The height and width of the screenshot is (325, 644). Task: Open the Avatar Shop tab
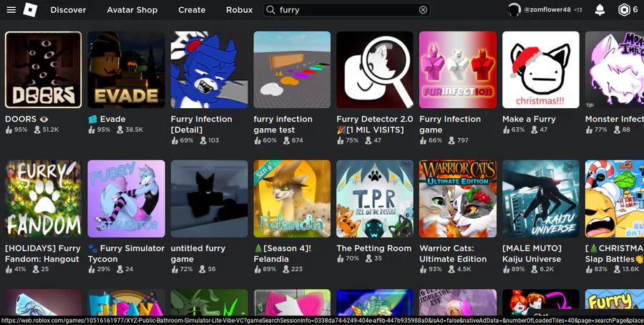pos(132,10)
